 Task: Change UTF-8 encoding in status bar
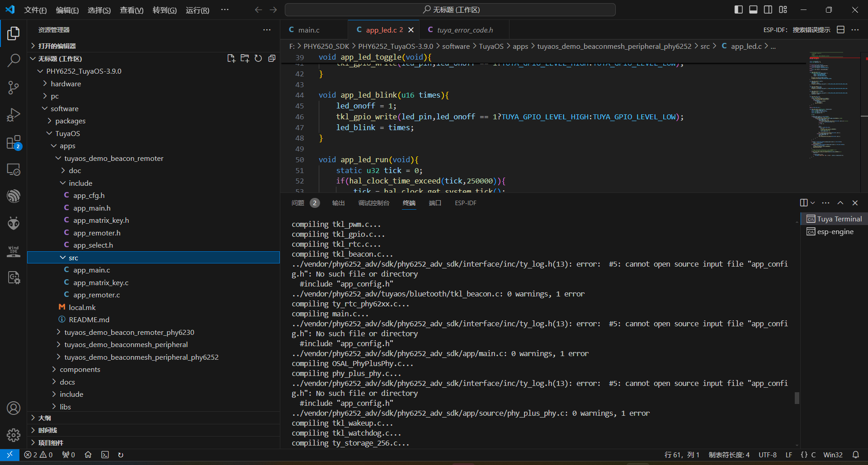(x=767, y=455)
